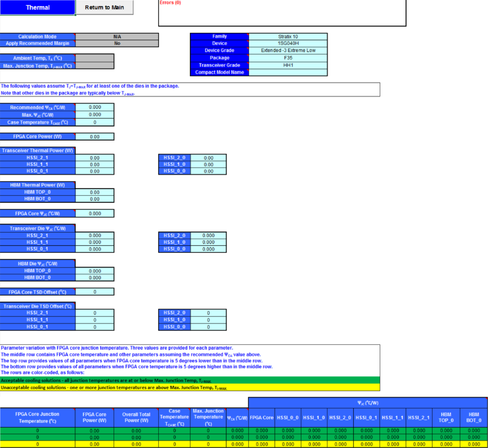Select the Transceiver Grade HH1 cell

click(x=288, y=65)
